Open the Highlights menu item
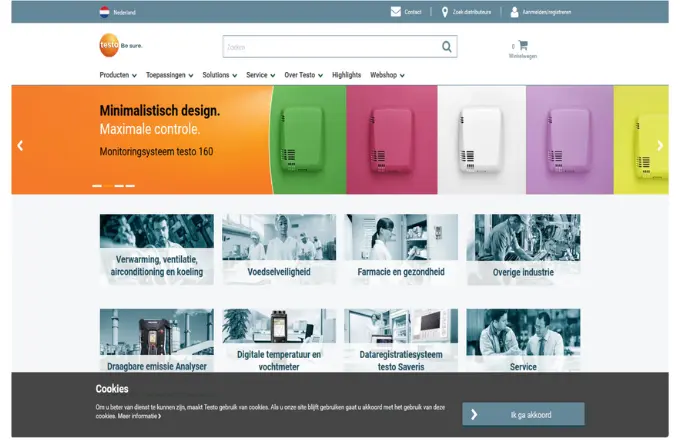 [x=346, y=75]
